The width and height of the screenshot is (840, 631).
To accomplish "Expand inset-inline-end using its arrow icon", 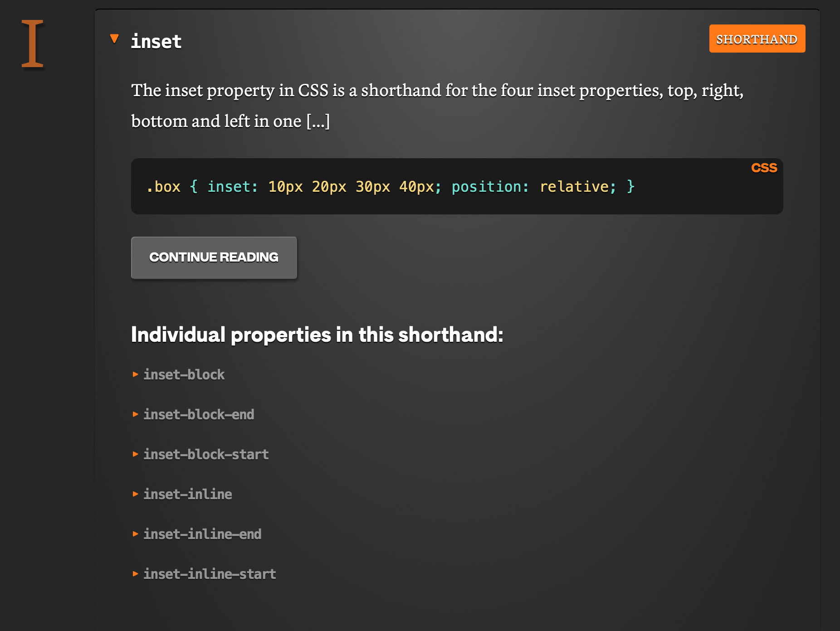I will [135, 534].
